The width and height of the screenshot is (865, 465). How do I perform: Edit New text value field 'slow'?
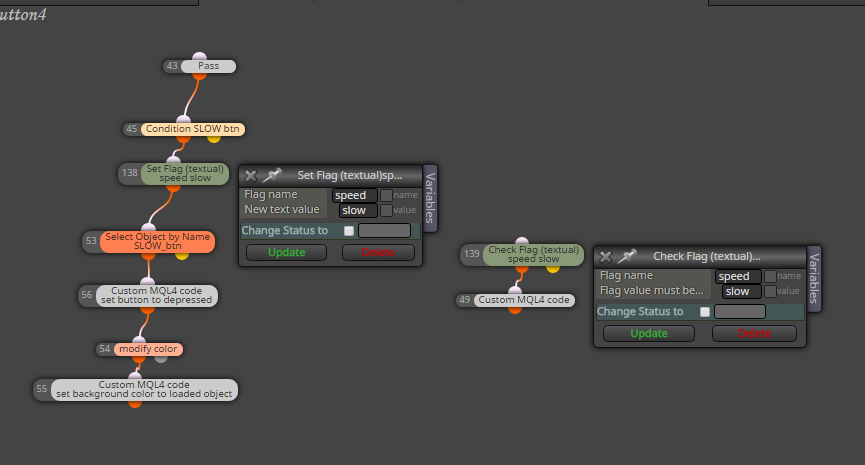coord(358,210)
